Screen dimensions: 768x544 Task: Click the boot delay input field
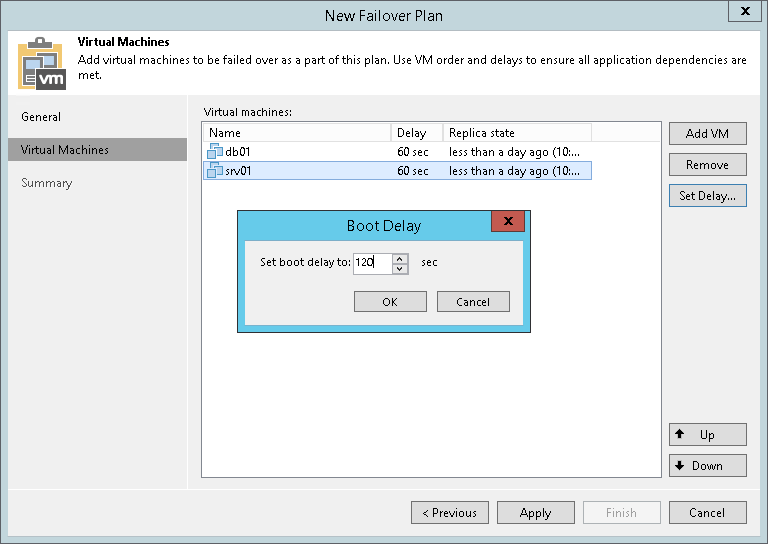[x=372, y=263]
